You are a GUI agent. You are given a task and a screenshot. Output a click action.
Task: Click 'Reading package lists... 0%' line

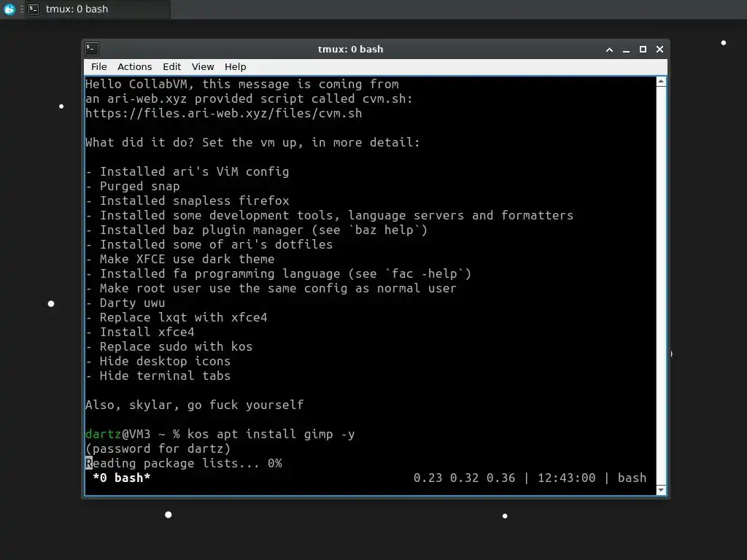[183, 463]
